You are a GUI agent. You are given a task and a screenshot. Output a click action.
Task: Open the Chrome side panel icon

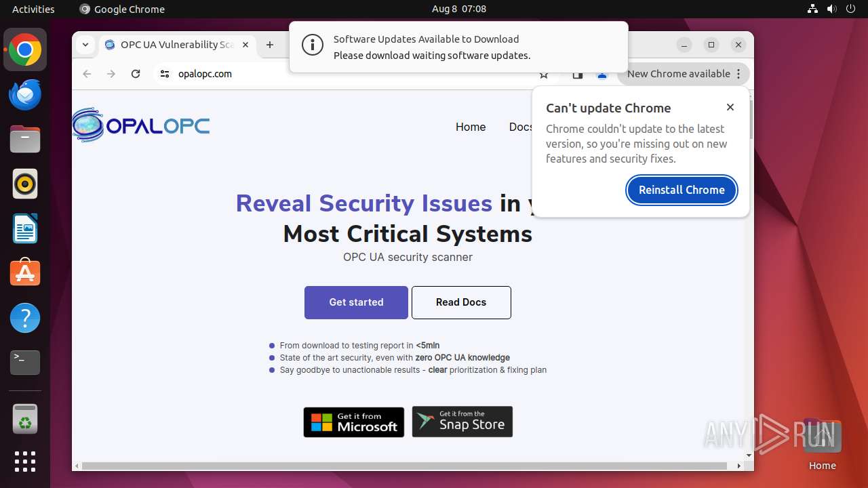click(x=577, y=75)
